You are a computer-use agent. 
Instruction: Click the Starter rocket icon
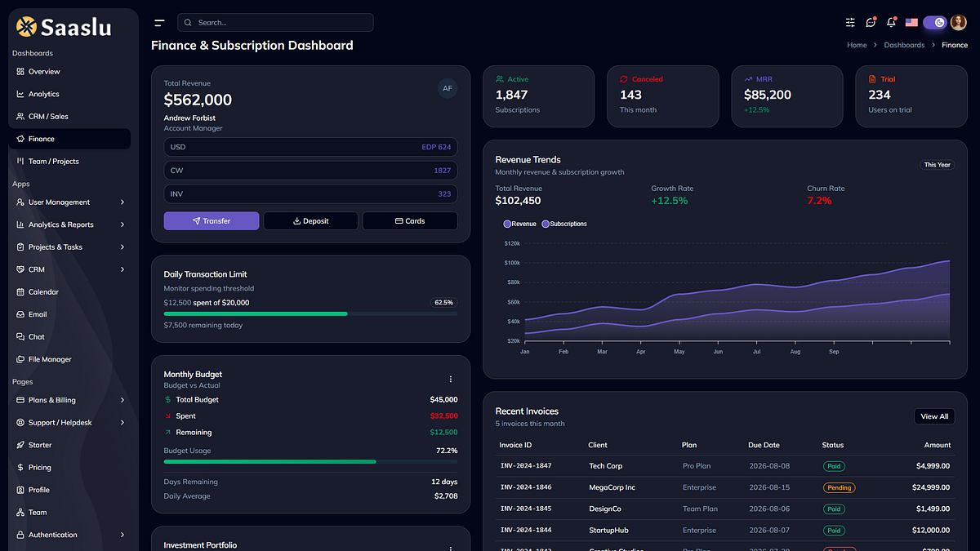[x=20, y=445]
